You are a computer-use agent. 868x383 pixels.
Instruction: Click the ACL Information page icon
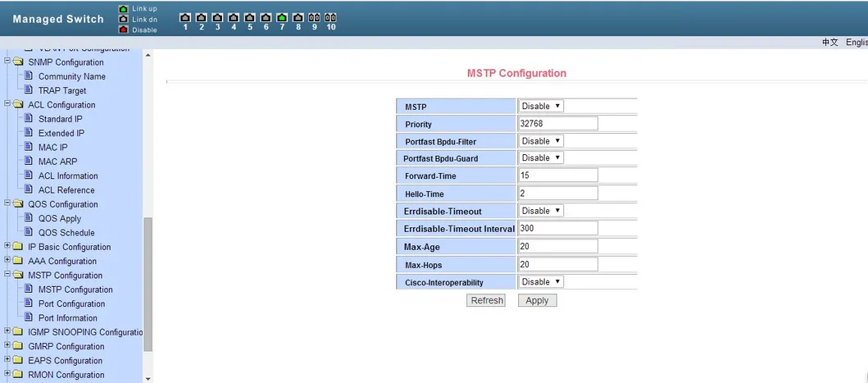[x=29, y=176]
